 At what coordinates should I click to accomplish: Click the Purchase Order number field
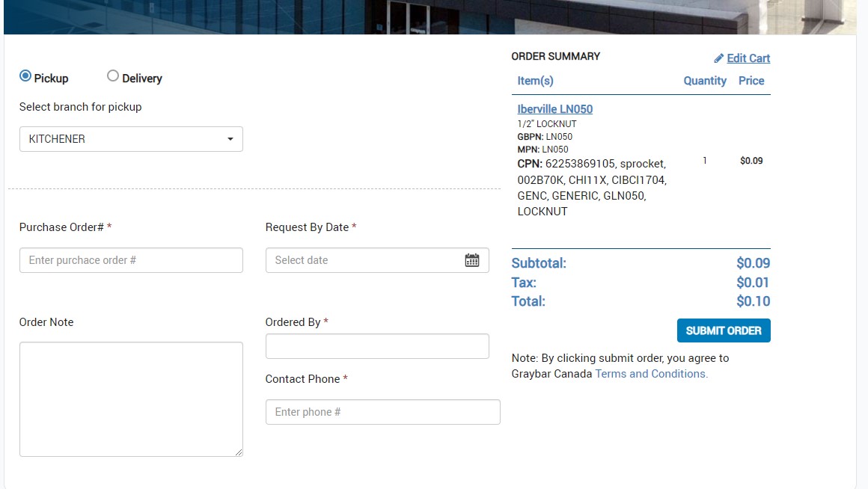tap(131, 260)
